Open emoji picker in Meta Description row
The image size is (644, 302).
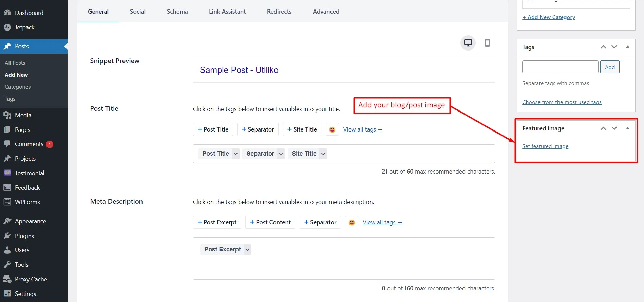point(352,222)
